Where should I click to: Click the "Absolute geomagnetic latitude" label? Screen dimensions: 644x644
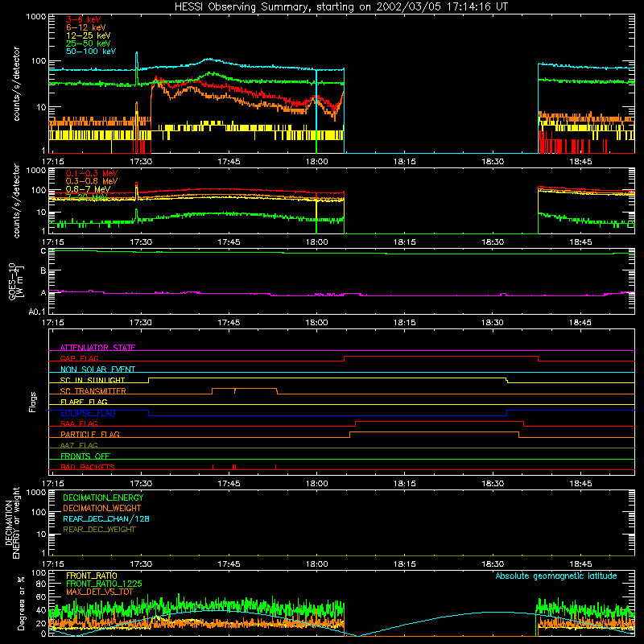(556, 576)
